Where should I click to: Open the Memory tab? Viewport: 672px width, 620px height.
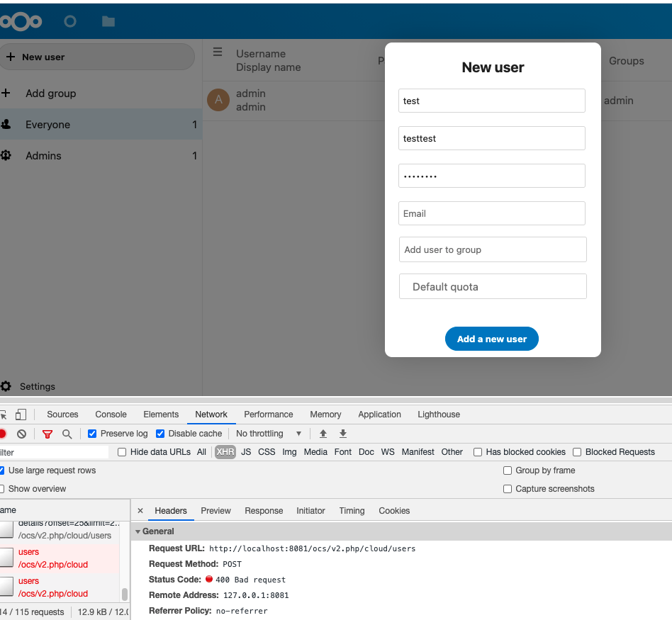point(325,415)
